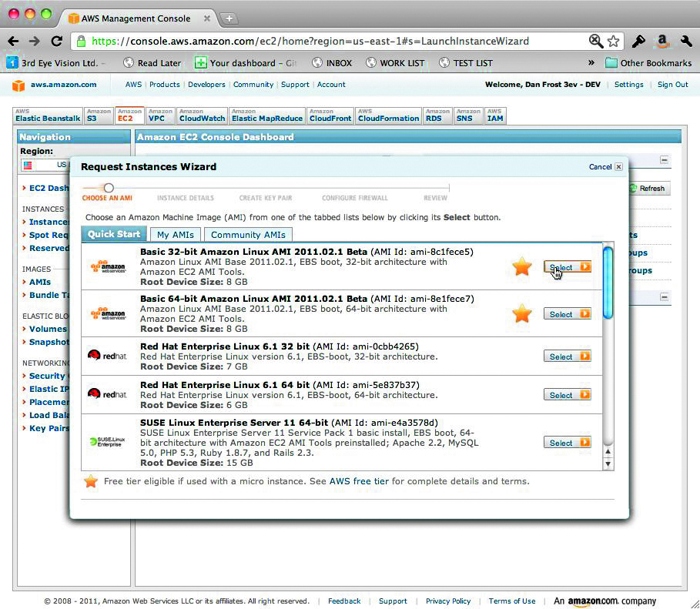Sign Out of the AWS console
This screenshot has width=700, height=609.
point(672,85)
